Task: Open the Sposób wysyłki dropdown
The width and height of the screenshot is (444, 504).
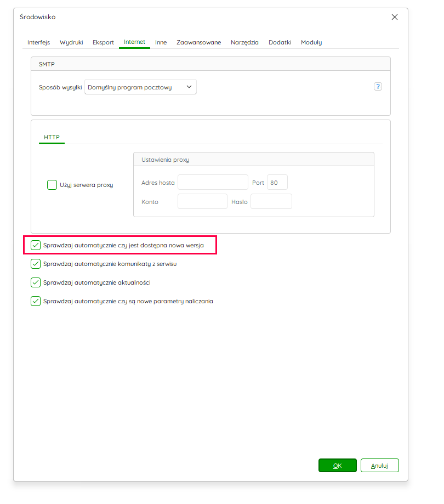Action: tap(140, 87)
